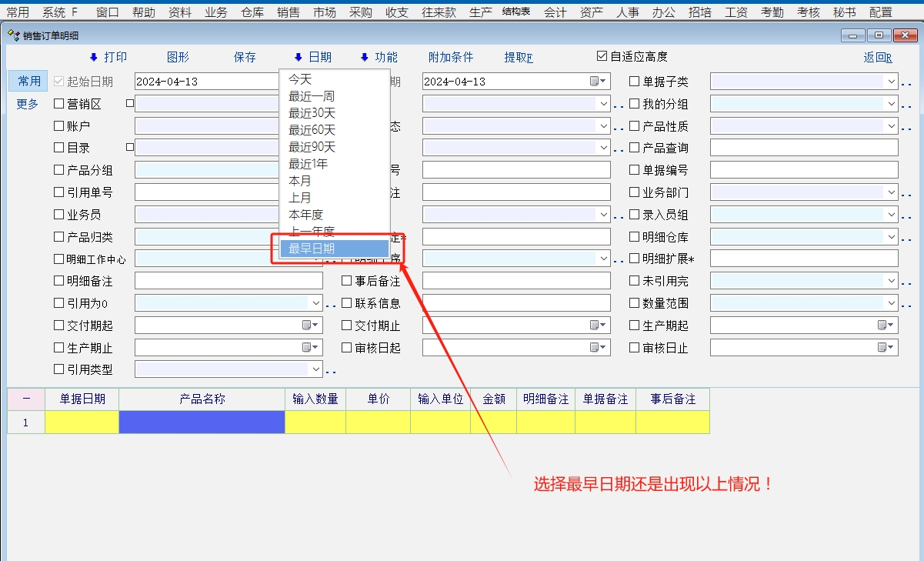Toggle the 自适应高度 checkbox
Viewport: 924px width, 561px height.
602,57
